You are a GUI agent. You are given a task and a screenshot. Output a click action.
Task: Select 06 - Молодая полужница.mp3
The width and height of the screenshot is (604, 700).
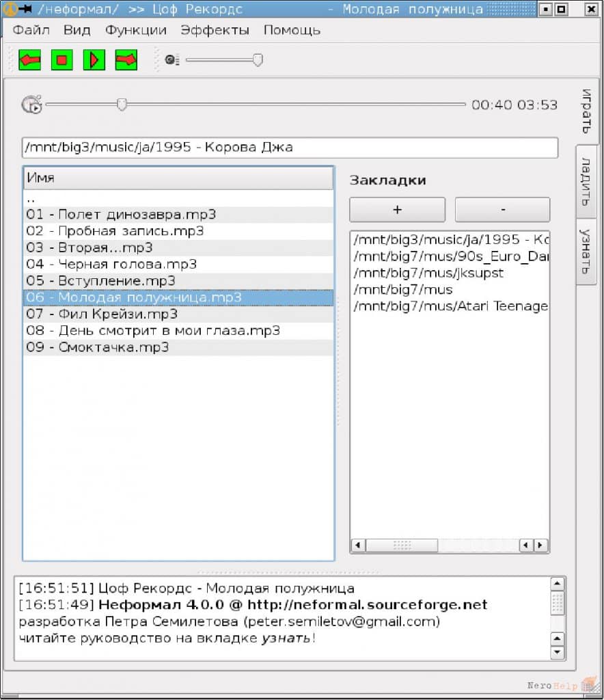pyautogui.click(x=178, y=297)
